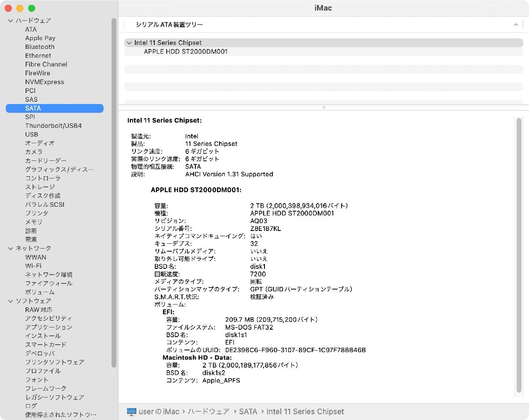Collapse the ハードウェア section in sidebar

[11, 21]
